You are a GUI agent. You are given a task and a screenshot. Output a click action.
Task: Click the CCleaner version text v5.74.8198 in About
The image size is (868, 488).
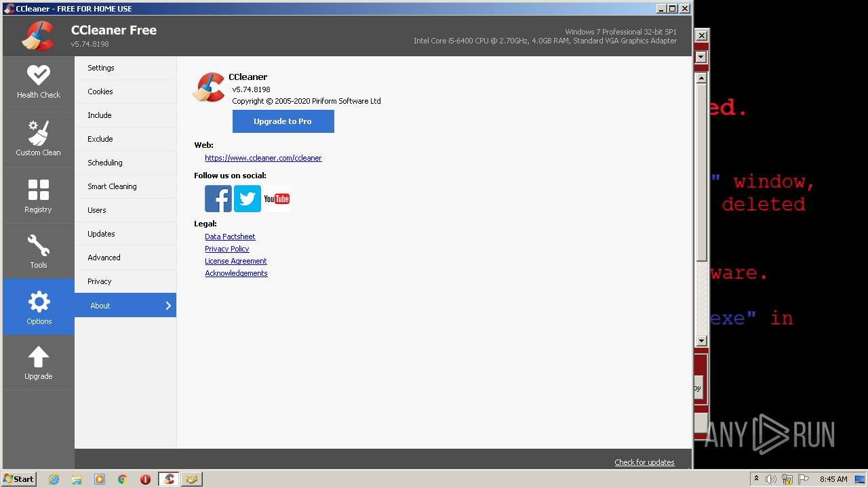point(251,89)
